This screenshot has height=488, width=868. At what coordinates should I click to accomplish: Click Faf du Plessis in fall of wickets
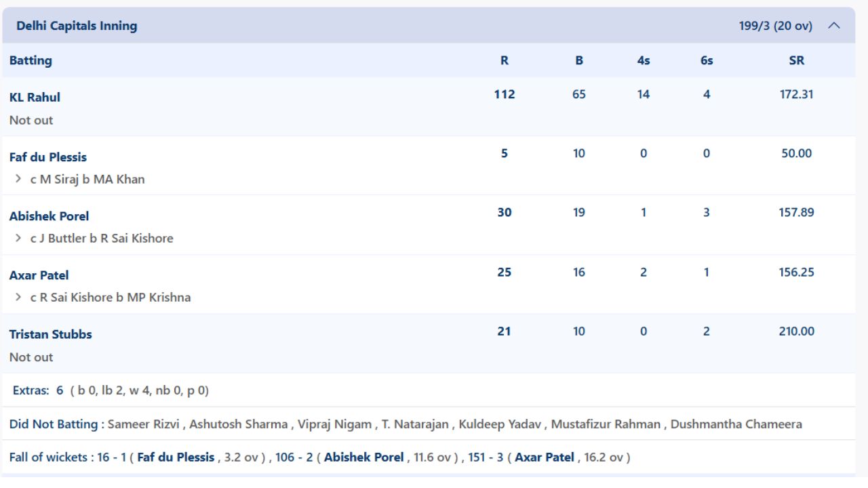[x=176, y=457]
